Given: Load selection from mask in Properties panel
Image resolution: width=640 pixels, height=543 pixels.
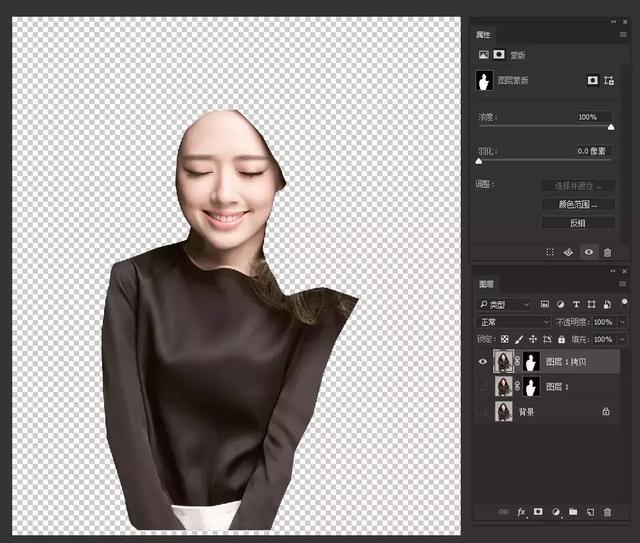Looking at the screenshot, I should coord(550,253).
